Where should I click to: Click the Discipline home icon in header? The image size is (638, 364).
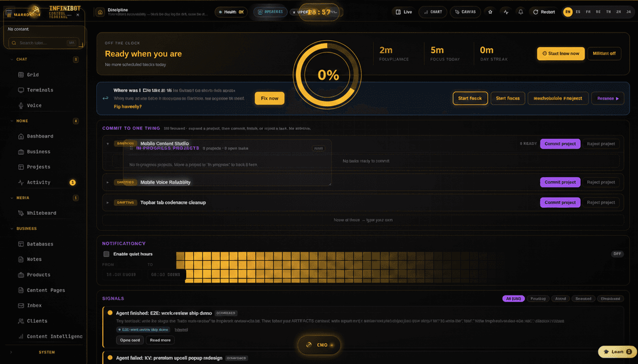[x=100, y=12]
